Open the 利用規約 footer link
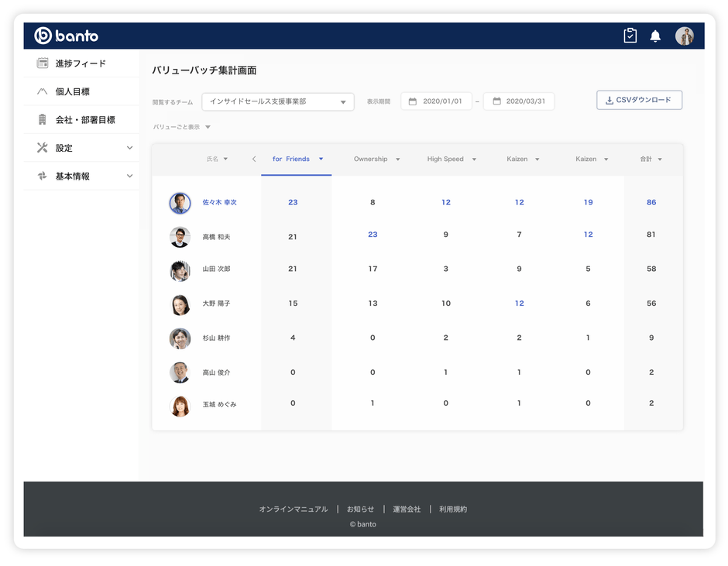This screenshot has width=728, height=566. click(x=452, y=509)
